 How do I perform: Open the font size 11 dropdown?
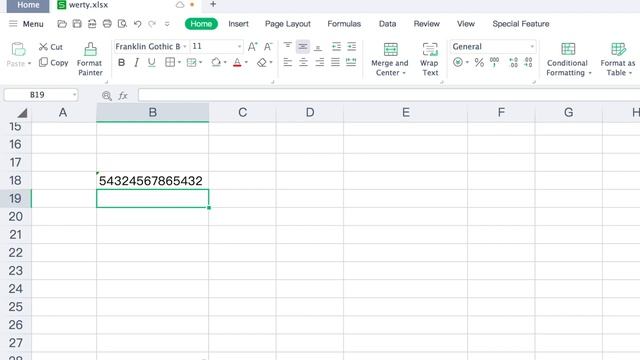(239, 47)
